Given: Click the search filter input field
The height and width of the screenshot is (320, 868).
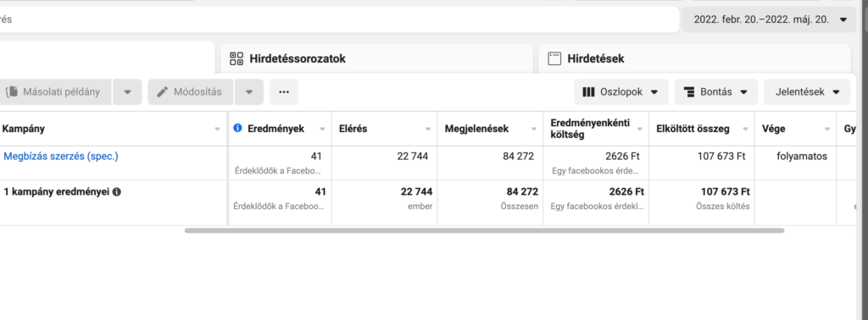Looking at the screenshot, I should pos(337,19).
